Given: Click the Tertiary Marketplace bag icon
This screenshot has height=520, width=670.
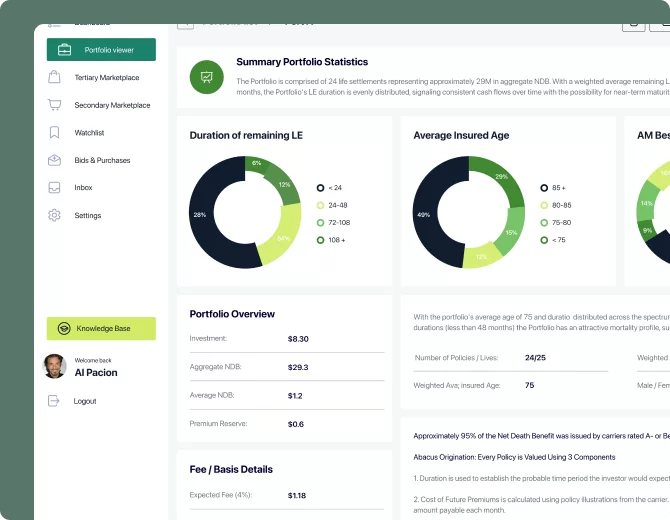Looking at the screenshot, I should (x=54, y=77).
